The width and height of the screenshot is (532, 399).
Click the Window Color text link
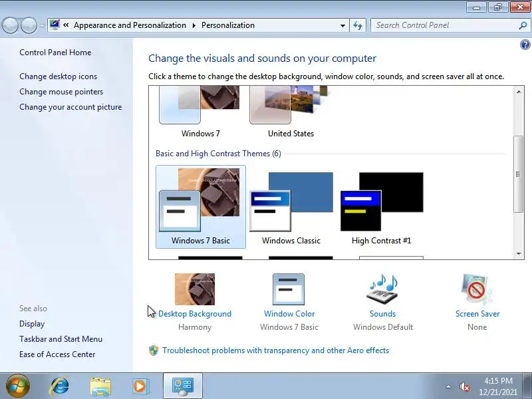tap(289, 314)
